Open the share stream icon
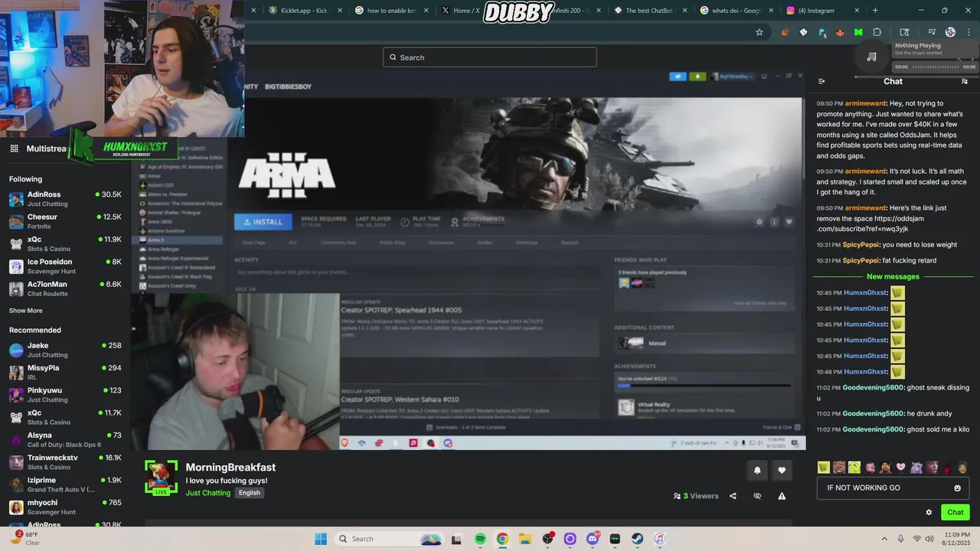980x551 pixels. pos(733,496)
